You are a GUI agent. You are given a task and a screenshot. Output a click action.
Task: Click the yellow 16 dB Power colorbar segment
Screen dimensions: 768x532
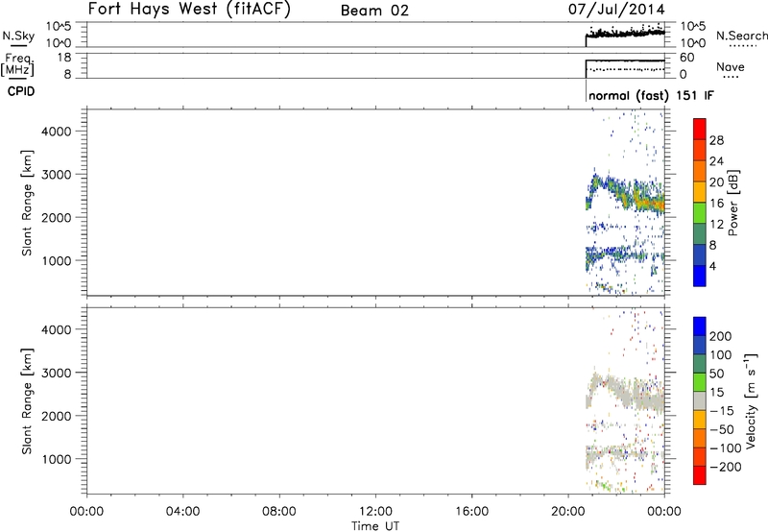point(700,191)
